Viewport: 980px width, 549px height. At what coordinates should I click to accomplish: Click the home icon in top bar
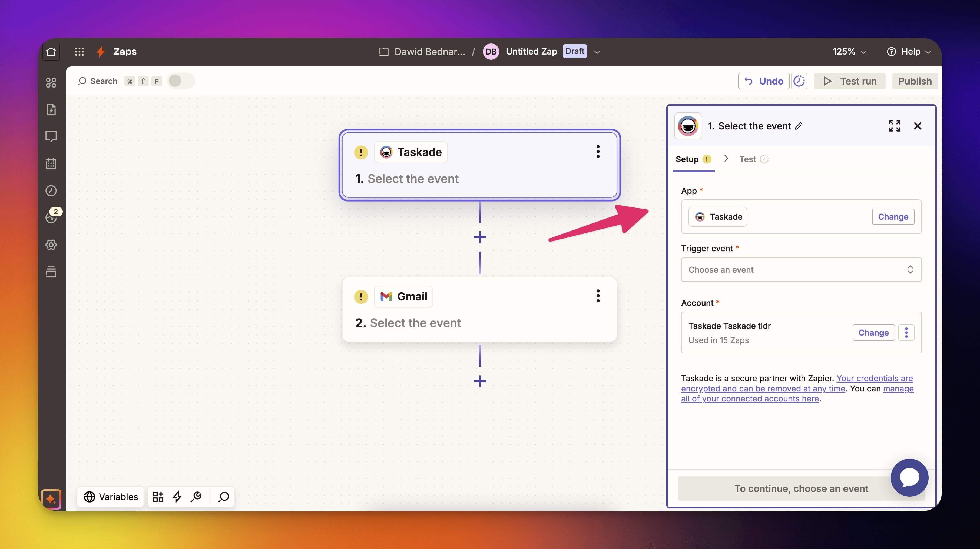(x=51, y=52)
